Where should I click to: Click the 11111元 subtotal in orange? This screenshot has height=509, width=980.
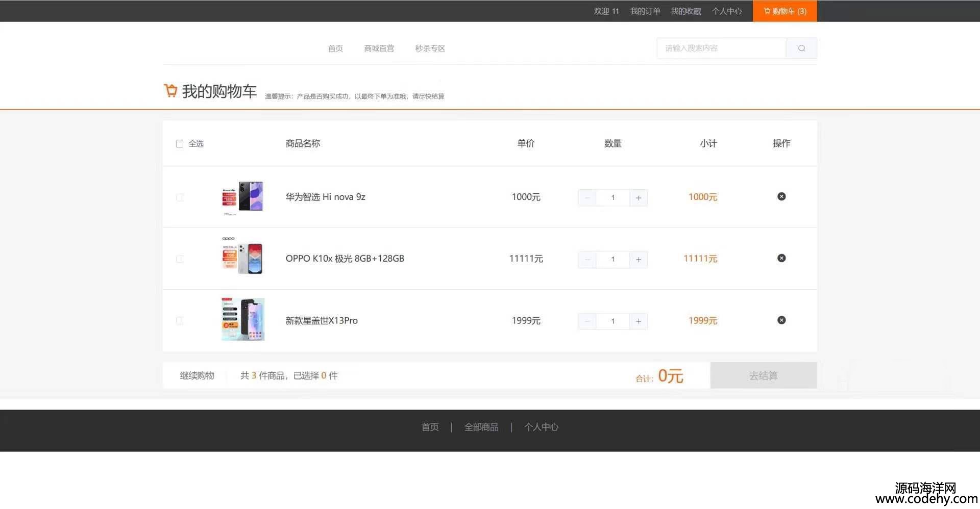[700, 259]
